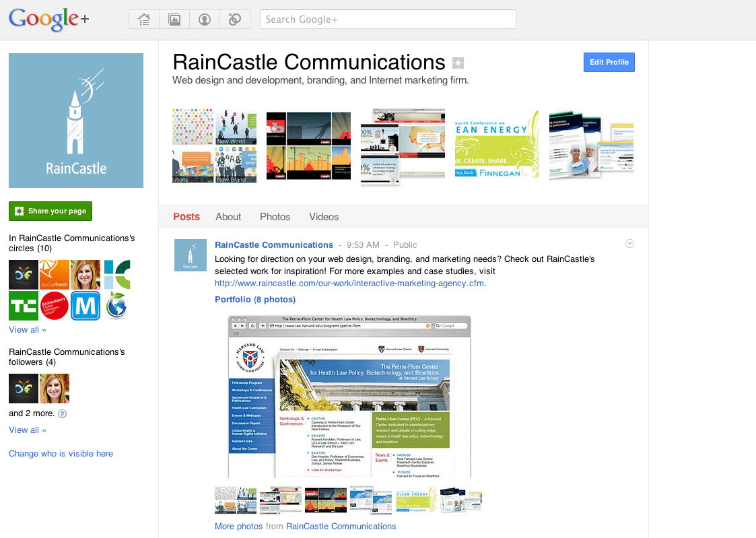This screenshot has width=756, height=538.
Task: Open the Circles toolbar icon
Action: [x=235, y=20]
